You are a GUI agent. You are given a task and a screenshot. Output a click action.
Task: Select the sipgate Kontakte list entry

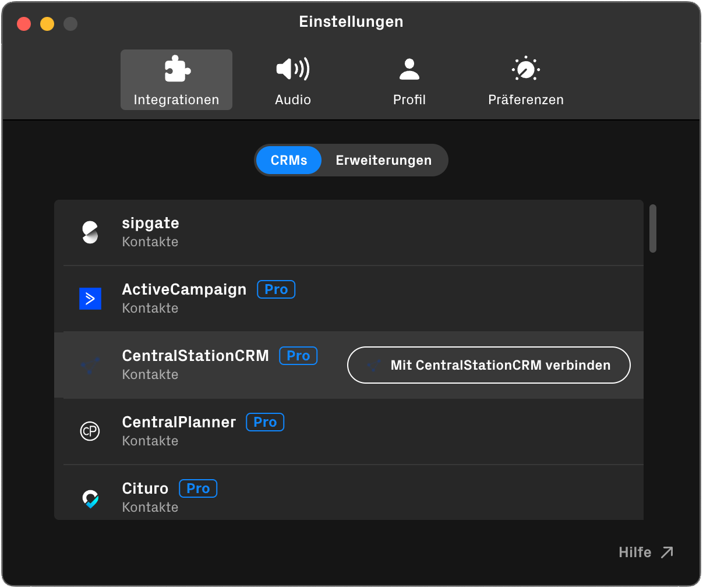point(349,232)
